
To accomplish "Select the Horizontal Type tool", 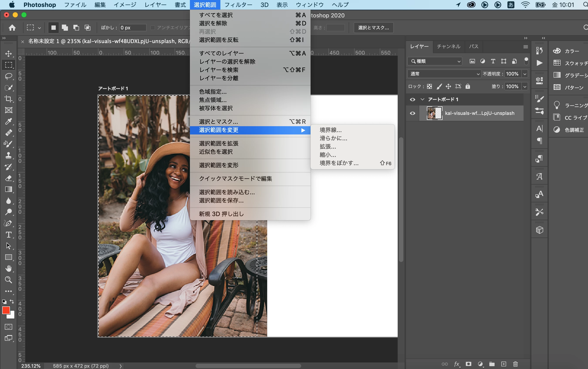I will tap(8, 235).
